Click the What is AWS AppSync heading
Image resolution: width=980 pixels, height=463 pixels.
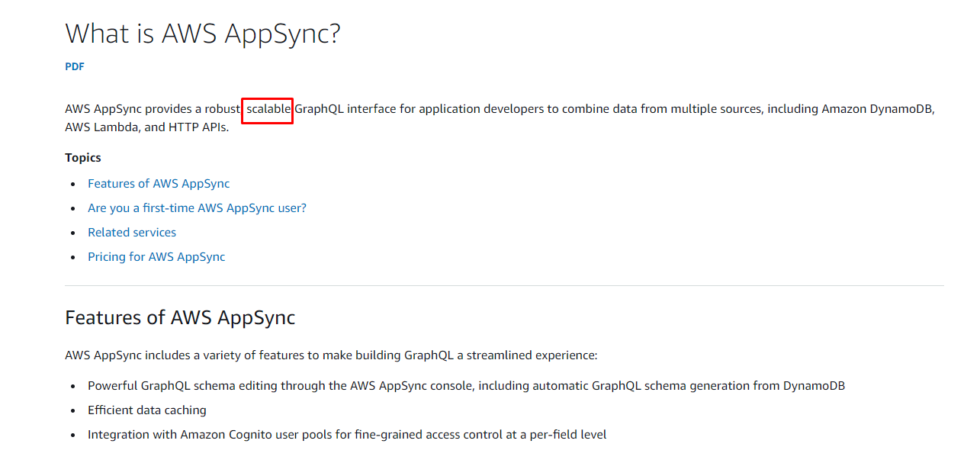[203, 34]
